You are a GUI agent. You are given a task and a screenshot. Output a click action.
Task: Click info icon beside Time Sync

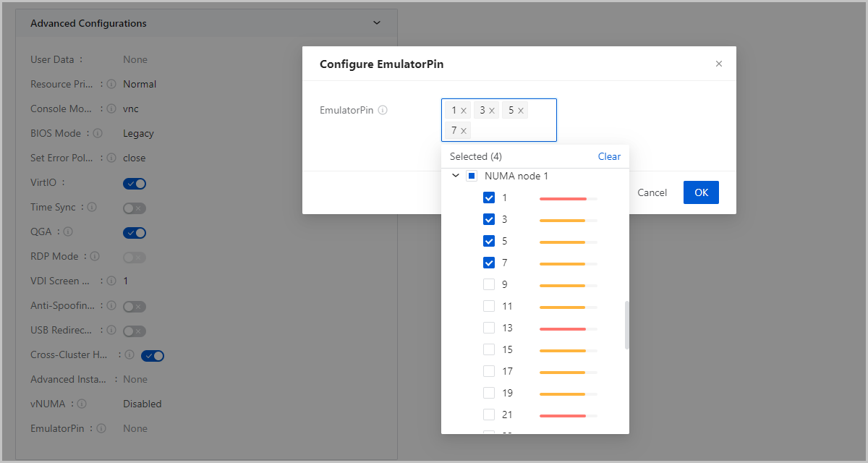pos(92,207)
